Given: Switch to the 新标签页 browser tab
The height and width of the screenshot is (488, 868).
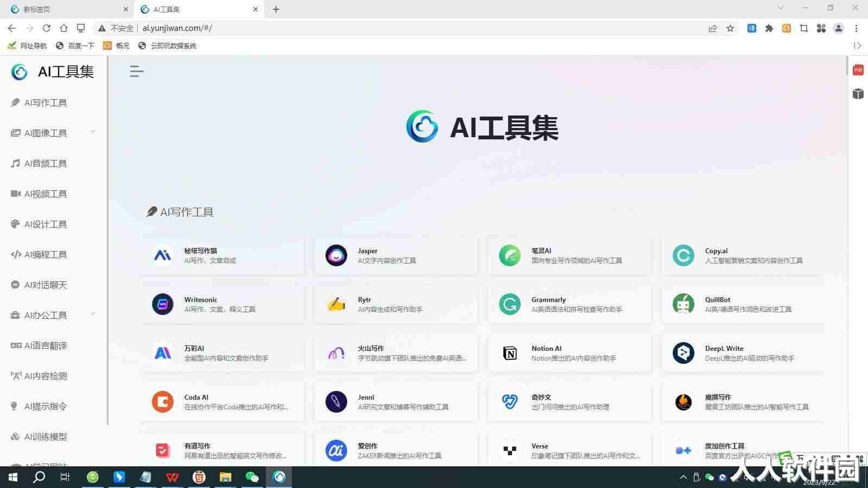Looking at the screenshot, I should click(x=68, y=9).
